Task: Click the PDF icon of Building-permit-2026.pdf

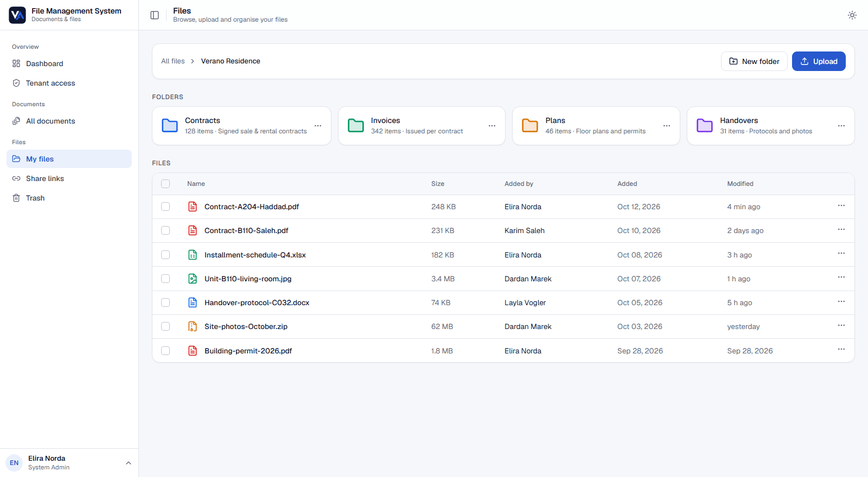Action: tap(193, 351)
